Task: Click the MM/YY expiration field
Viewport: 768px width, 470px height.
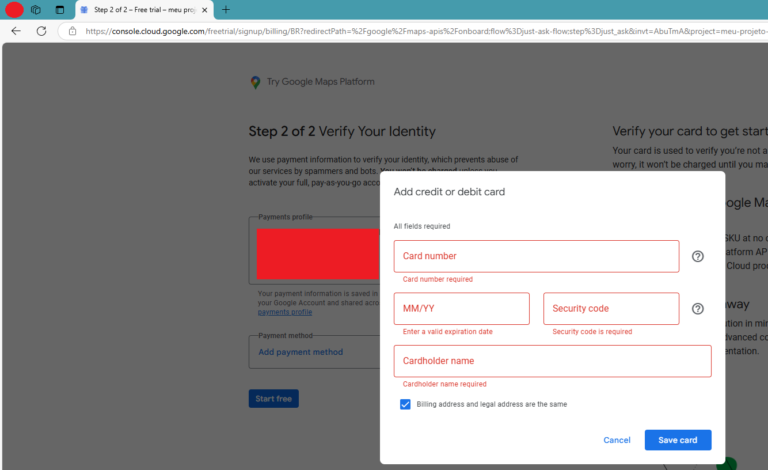Action: point(461,309)
